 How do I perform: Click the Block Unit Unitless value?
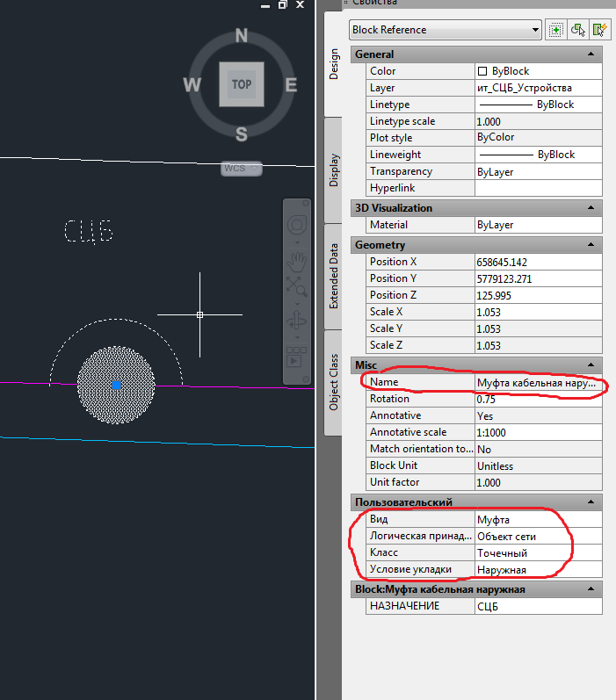(539, 465)
